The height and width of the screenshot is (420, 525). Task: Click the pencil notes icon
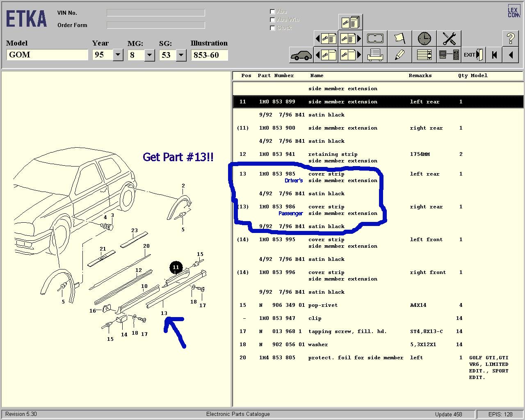[x=399, y=55]
